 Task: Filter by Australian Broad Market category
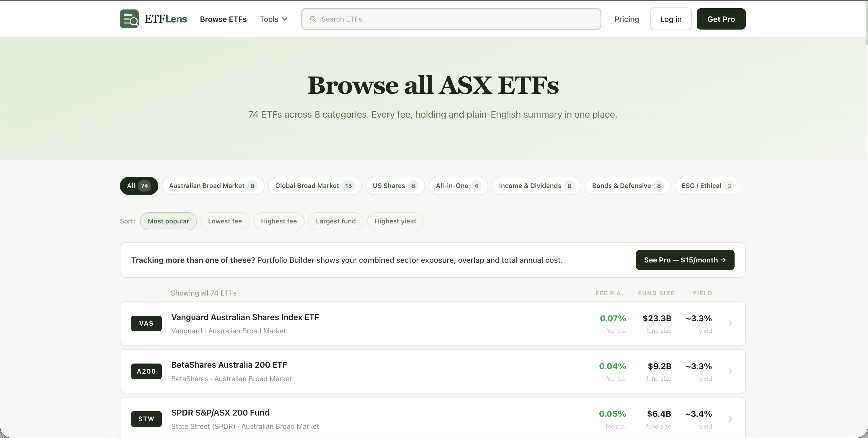pos(213,186)
